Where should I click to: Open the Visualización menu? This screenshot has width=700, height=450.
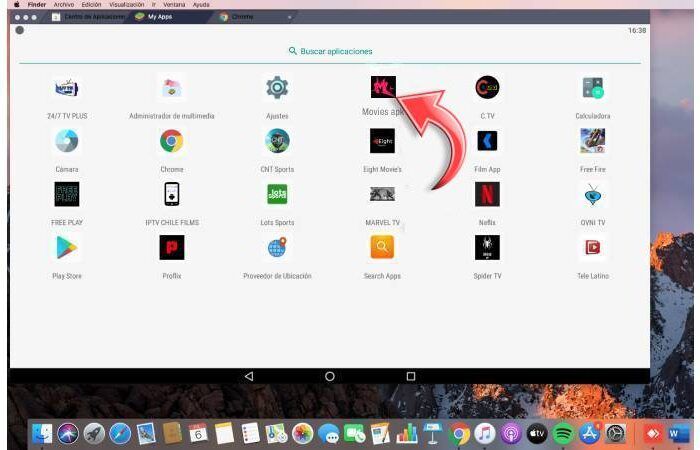pos(127,4)
